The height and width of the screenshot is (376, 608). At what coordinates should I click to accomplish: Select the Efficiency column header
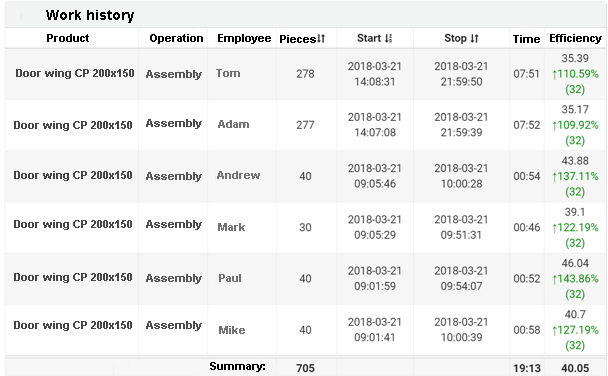pyautogui.click(x=575, y=38)
